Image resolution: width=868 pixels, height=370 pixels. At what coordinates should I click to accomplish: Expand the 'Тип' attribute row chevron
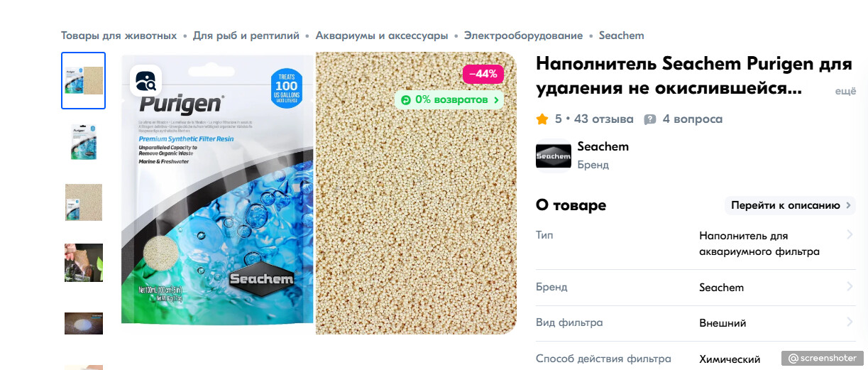coord(850,235)
